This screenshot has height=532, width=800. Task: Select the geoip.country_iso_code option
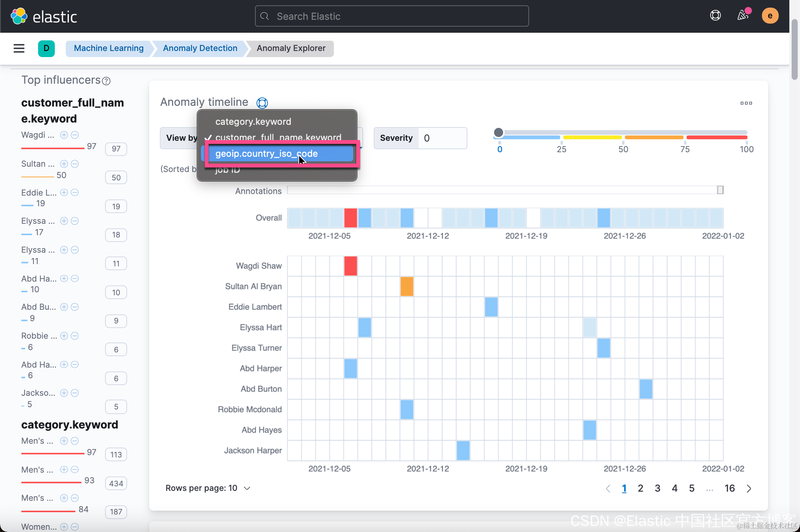[x=266, y=154]
